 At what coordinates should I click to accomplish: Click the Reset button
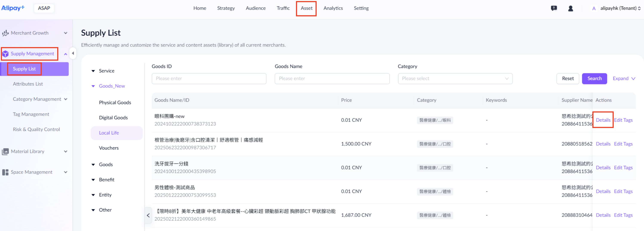tap(568, 79)
